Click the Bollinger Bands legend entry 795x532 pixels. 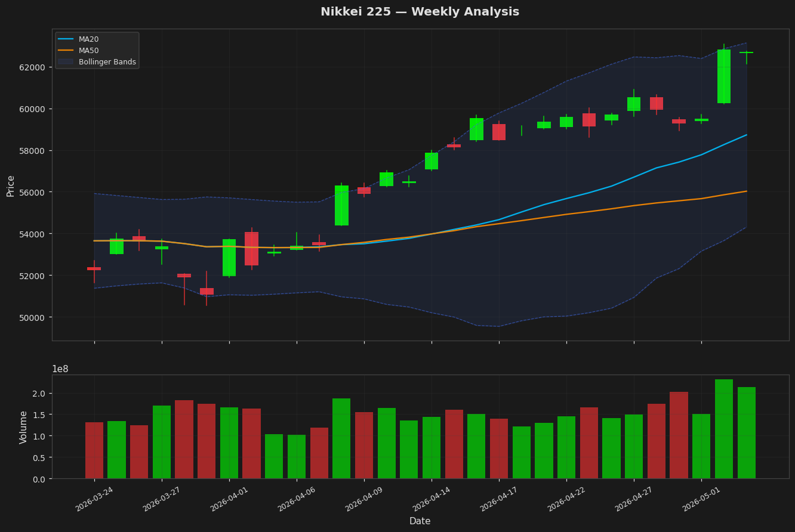[97, 62]
